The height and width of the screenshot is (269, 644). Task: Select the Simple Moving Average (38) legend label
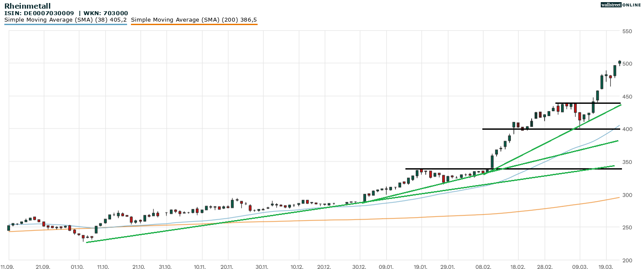point(65,20)
